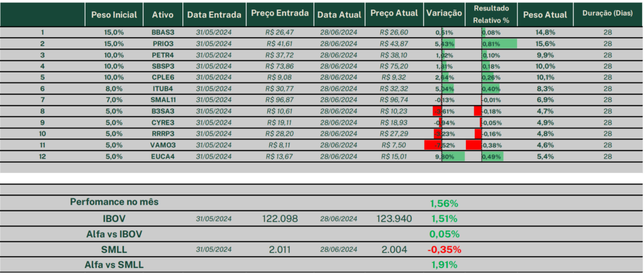Image resolution: width=644 pixels, height=275 pixels.
Task: Select the ITUB4 ticker cell
Action: (x=163, y=89)
